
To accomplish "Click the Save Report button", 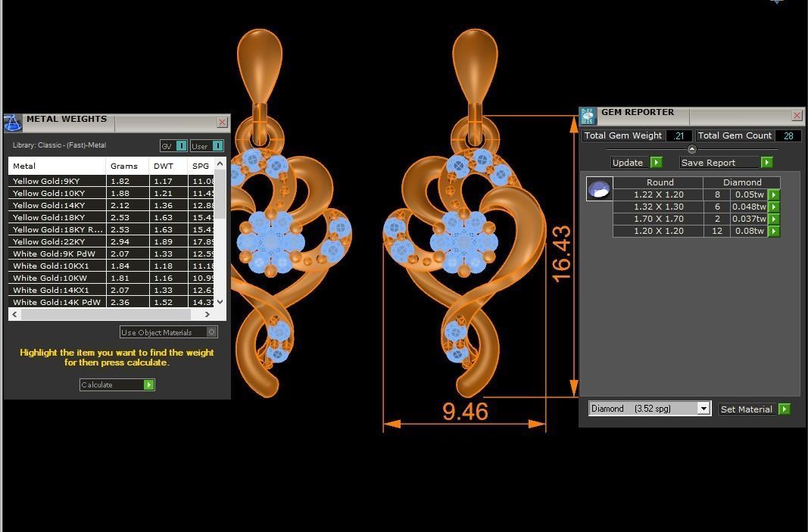I will tap(726, 163).
